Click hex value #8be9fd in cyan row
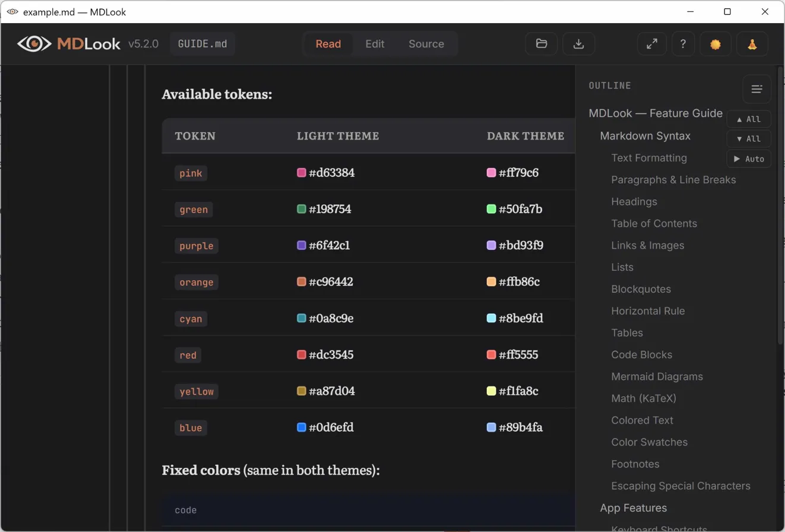 [521, 318]
